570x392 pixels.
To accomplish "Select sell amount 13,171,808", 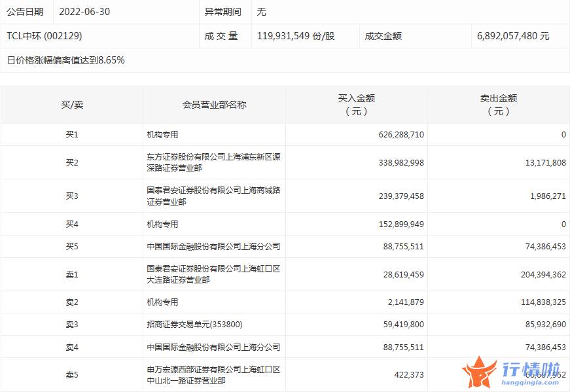I will [546, 162].
